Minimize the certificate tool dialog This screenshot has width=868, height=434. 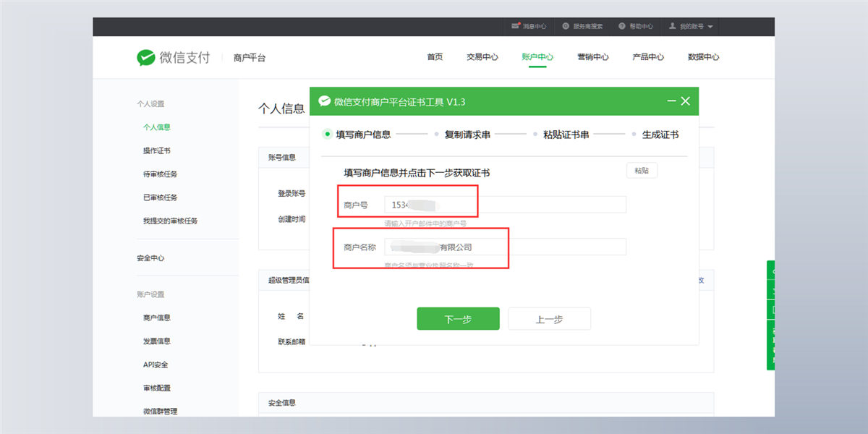[x=671, y=101]
